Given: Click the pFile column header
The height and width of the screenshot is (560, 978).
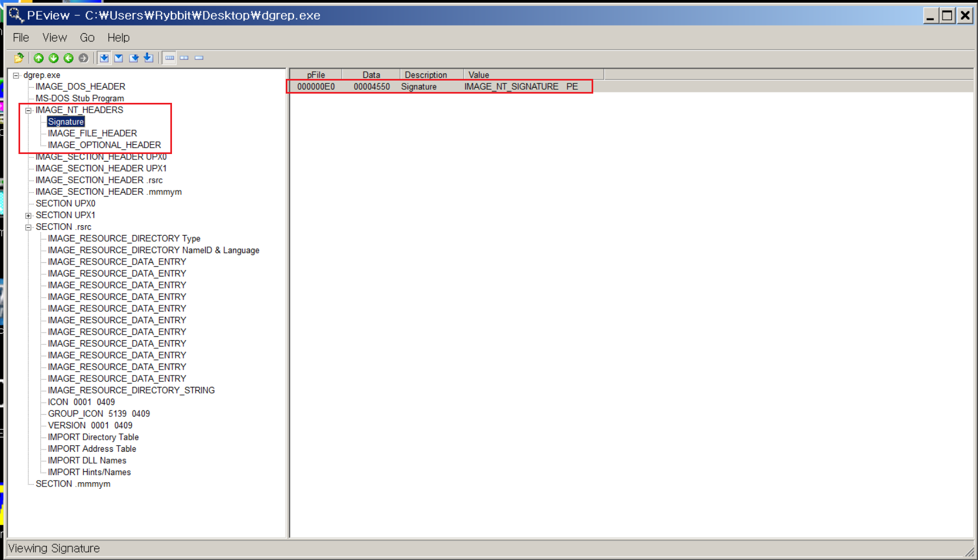Looking at the screenshot, I should click(x=316, y=75).
